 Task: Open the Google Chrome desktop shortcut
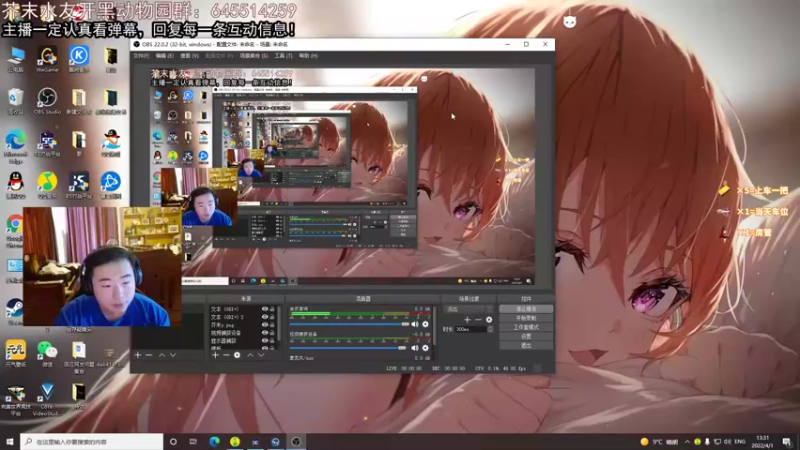pos(14,231)
